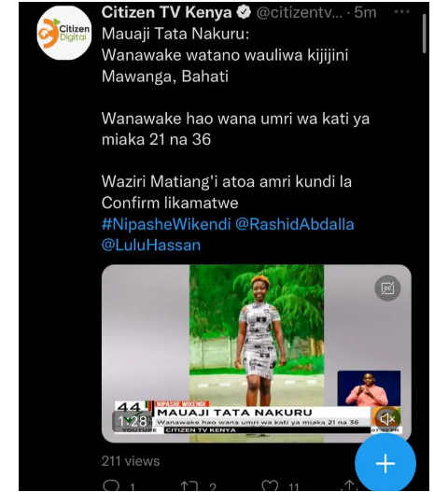Click the 211 views count
The width and height of the screenshot is (448, 492).
point(131,461)
